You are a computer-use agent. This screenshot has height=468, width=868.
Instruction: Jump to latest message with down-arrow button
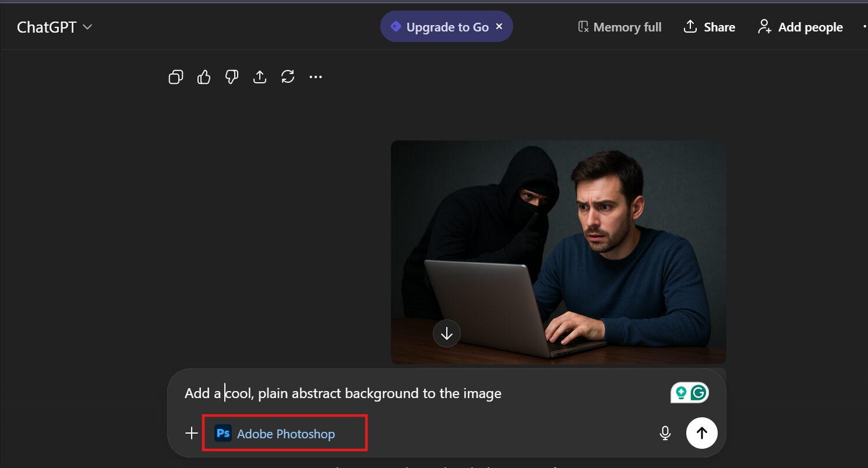click(x=447, y=333)
